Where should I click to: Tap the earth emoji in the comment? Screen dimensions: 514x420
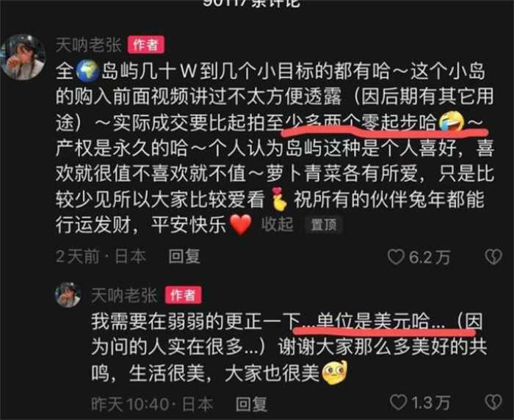pyautogui.click(x=87, y=70)
